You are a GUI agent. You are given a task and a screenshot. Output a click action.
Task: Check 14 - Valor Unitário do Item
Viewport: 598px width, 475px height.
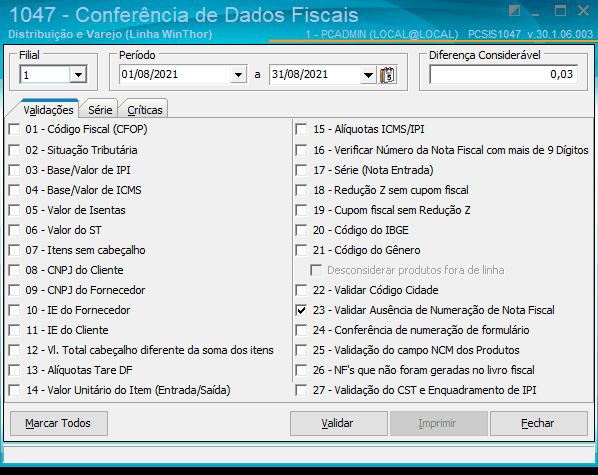click(14, 390)
